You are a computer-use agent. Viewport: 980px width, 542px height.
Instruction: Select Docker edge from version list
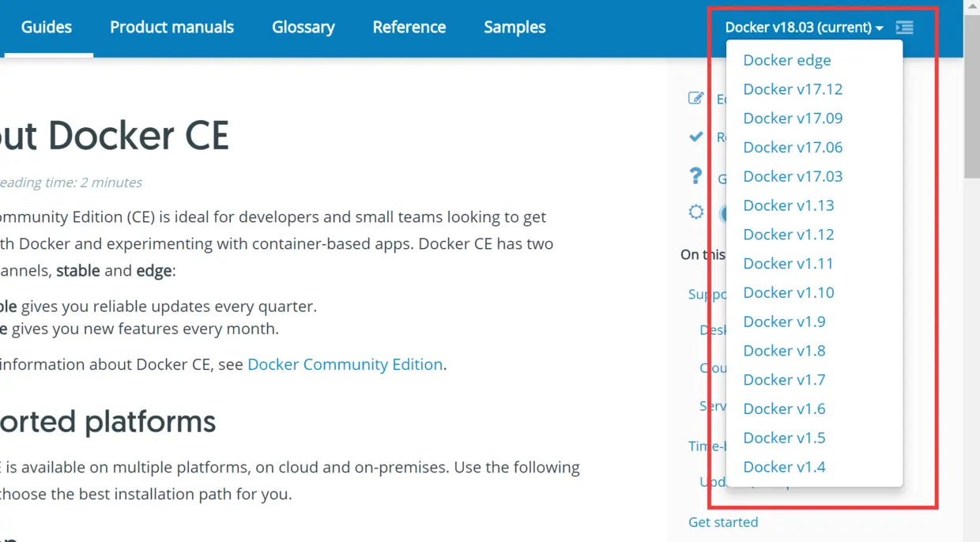click(x=787, y=60)
